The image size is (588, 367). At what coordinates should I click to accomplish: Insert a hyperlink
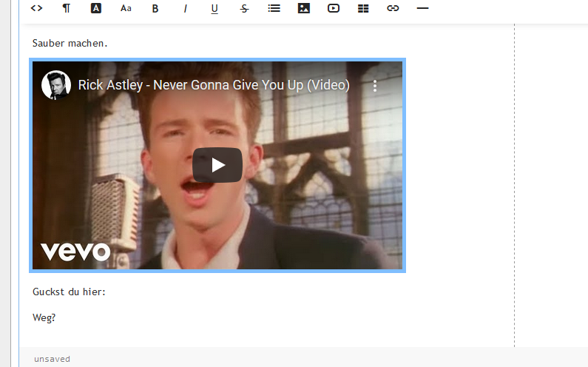(393, 8)
